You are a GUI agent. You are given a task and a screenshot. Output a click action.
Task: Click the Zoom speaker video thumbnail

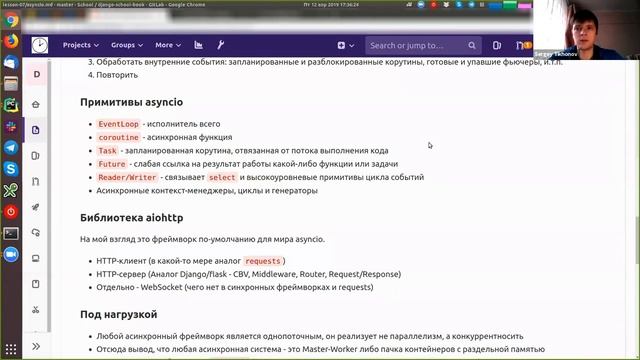[586, 29]
